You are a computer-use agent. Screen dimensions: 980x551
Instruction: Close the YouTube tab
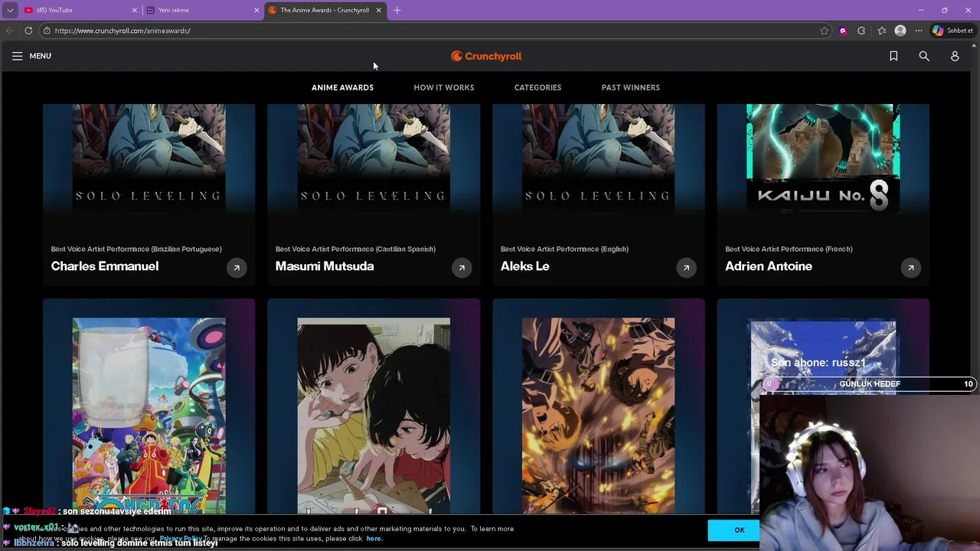point(135,10)
